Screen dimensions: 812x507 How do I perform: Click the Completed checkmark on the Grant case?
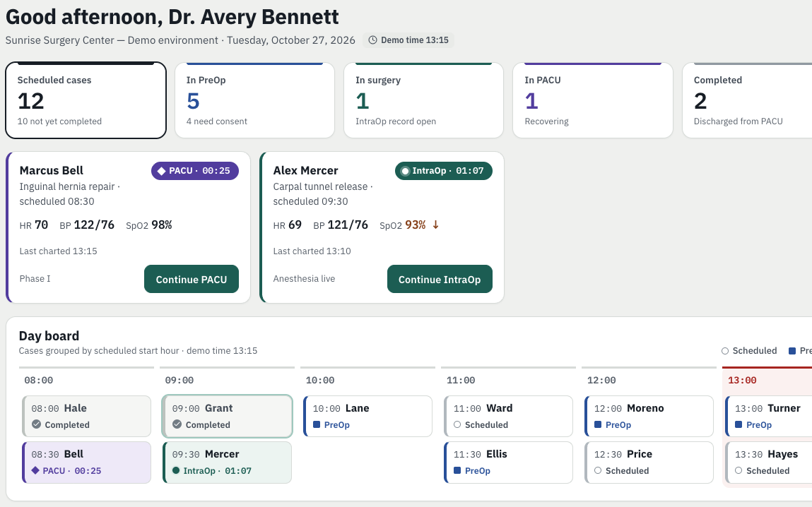tap(177, 424)
